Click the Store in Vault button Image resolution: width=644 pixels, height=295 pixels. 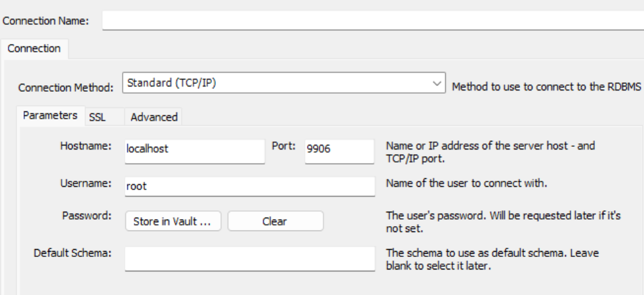click(173, 221)
